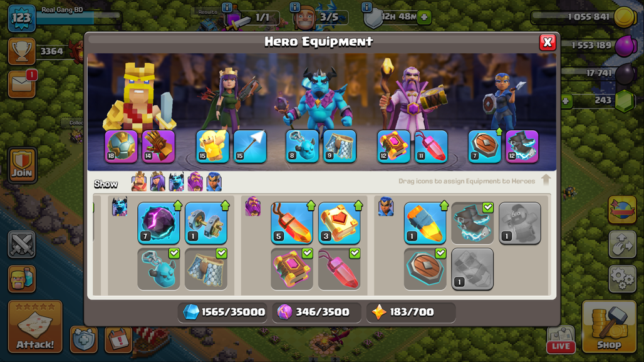Choose the level 5 orange gem equipment

pos(292,223)
